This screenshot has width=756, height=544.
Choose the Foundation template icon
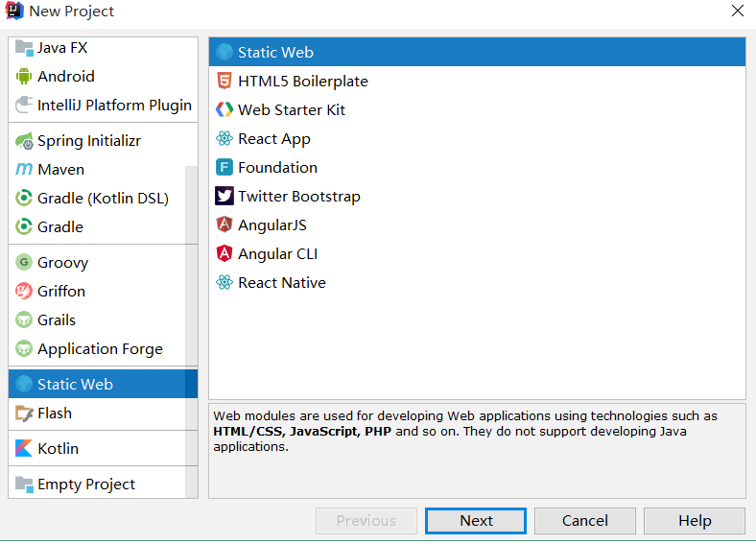point(224,168)
